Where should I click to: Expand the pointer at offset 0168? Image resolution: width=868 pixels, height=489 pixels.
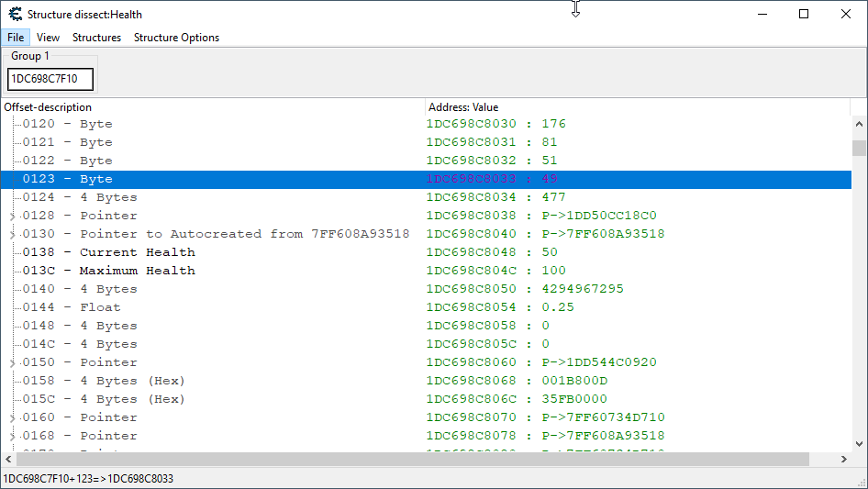[12, 437]
